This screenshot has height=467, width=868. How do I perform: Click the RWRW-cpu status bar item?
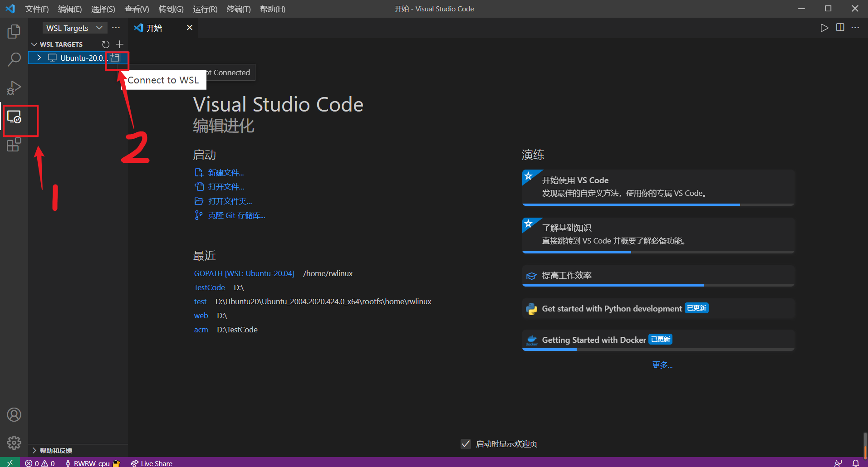92,463
